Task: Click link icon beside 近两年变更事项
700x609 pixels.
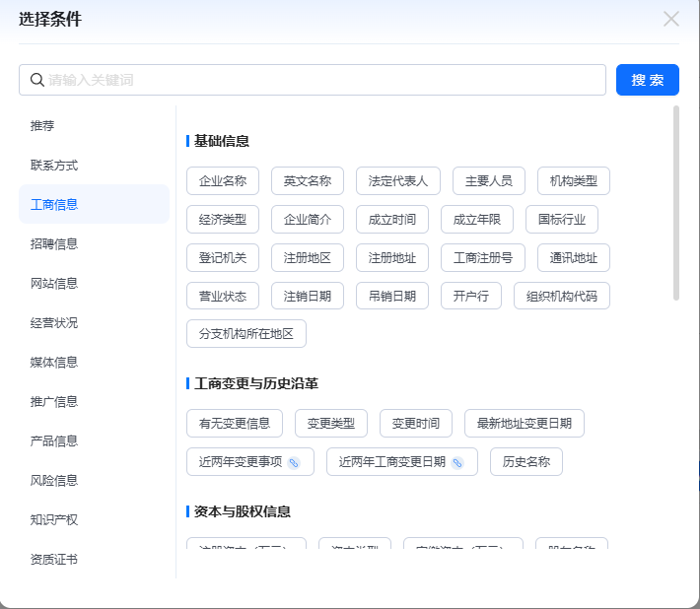Action: pyautogui.click(x=294, y=462)
